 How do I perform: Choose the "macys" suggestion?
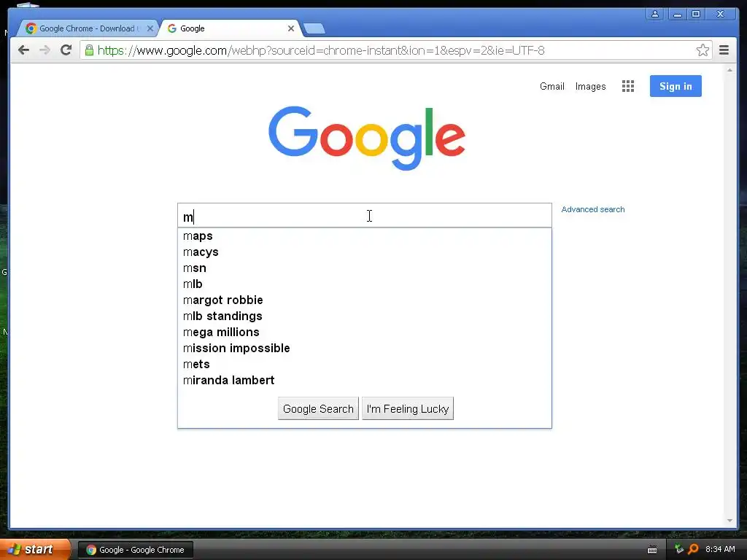click(x=365, y=252)
